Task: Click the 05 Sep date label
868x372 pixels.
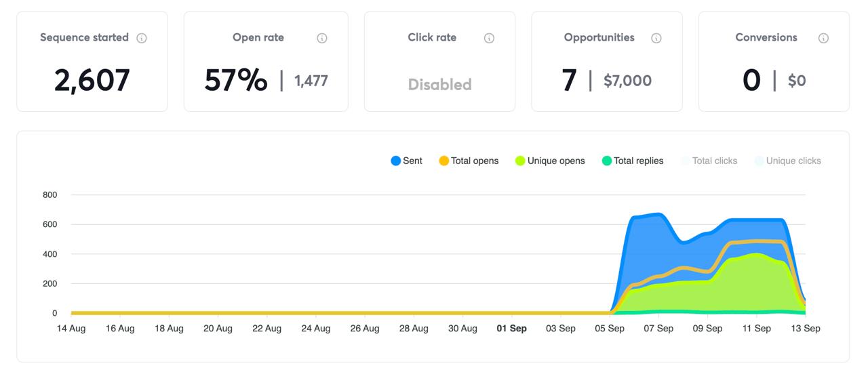Action: (610, 329)
